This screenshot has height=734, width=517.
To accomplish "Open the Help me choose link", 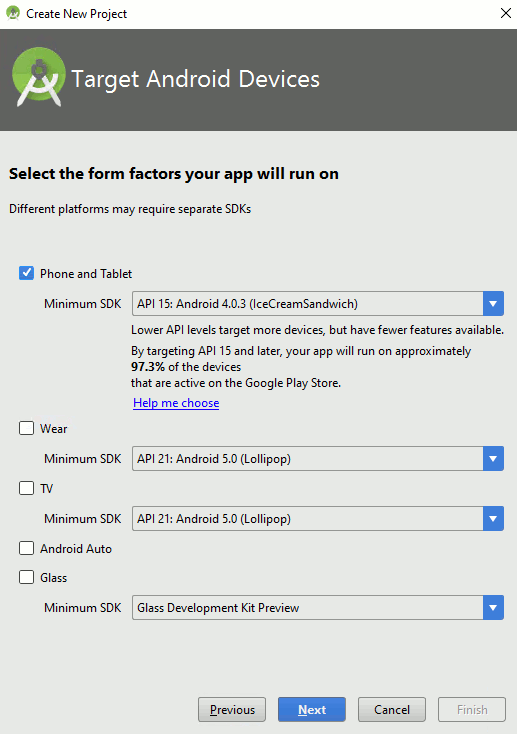I will (x=176, y=403).
